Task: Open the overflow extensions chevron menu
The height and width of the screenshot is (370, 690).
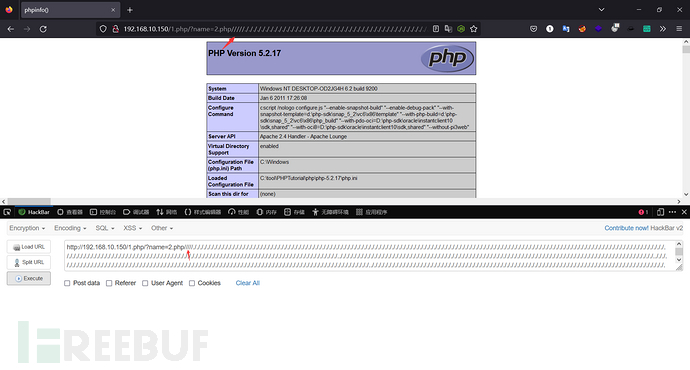Action: click(663, 29)
